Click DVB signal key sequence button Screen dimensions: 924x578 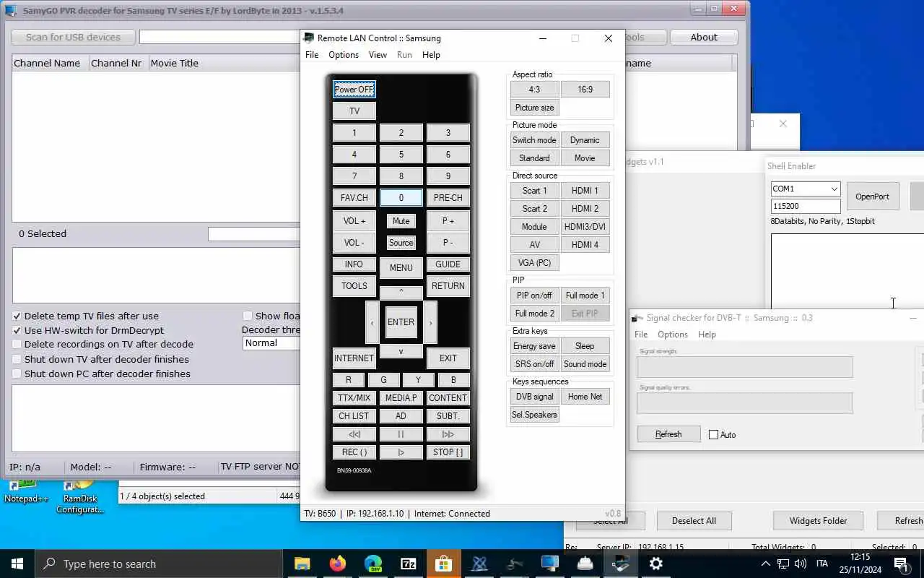(534, 397)
